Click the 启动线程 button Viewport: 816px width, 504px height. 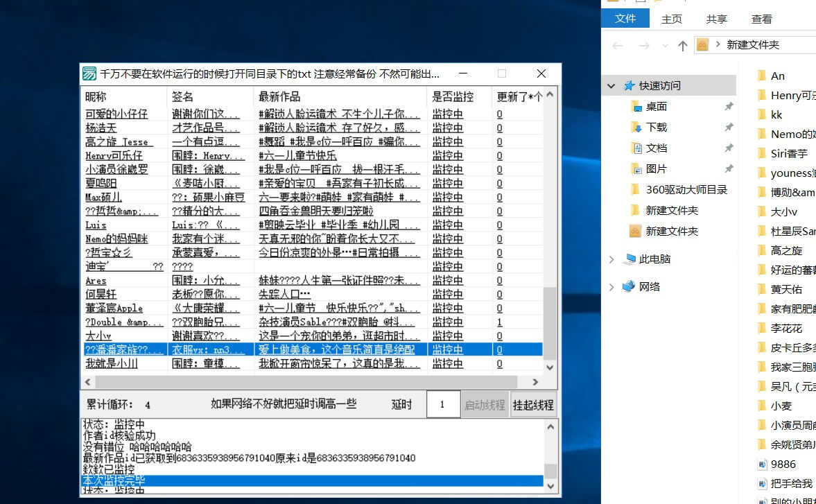485,405
